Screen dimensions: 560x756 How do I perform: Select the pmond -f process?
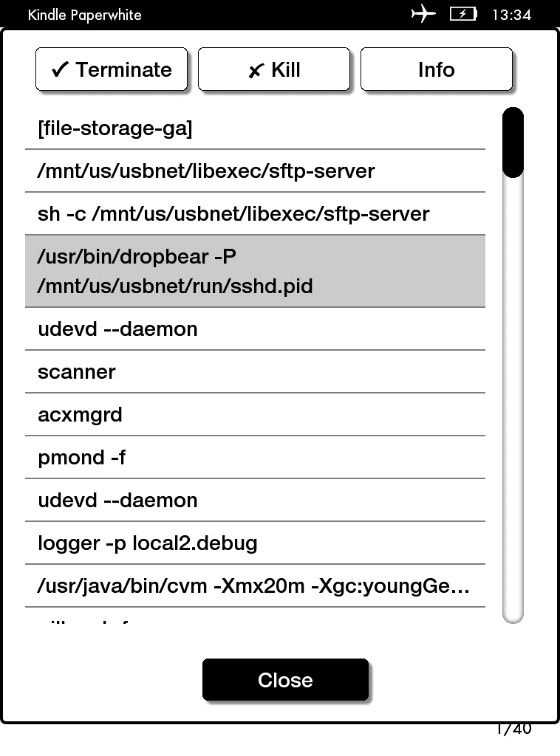255,458
